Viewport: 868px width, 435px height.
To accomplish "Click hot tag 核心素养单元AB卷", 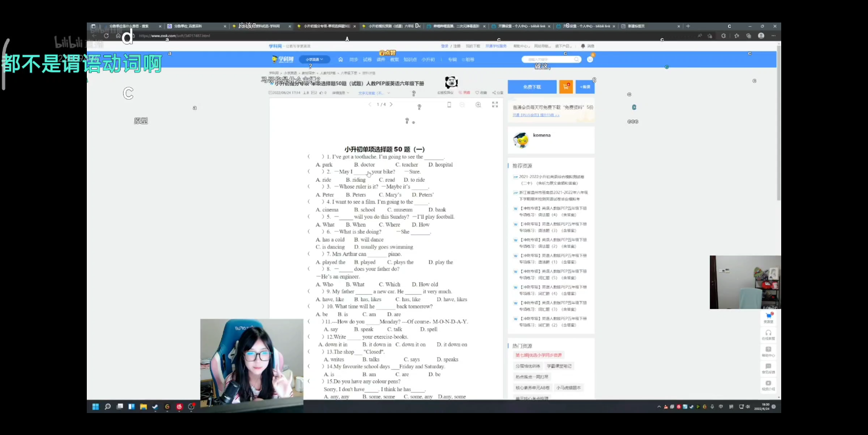I will pyautogui.click(x=533, y=387).
